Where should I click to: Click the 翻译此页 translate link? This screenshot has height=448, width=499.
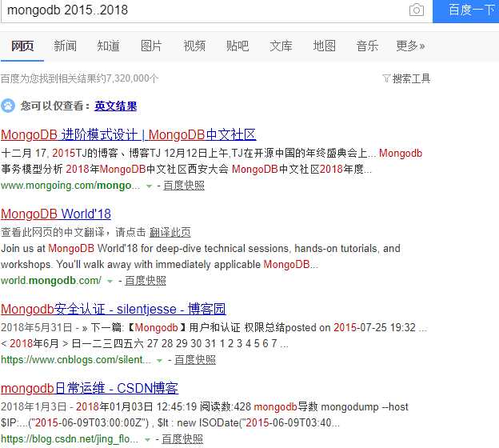click(170, 232)
